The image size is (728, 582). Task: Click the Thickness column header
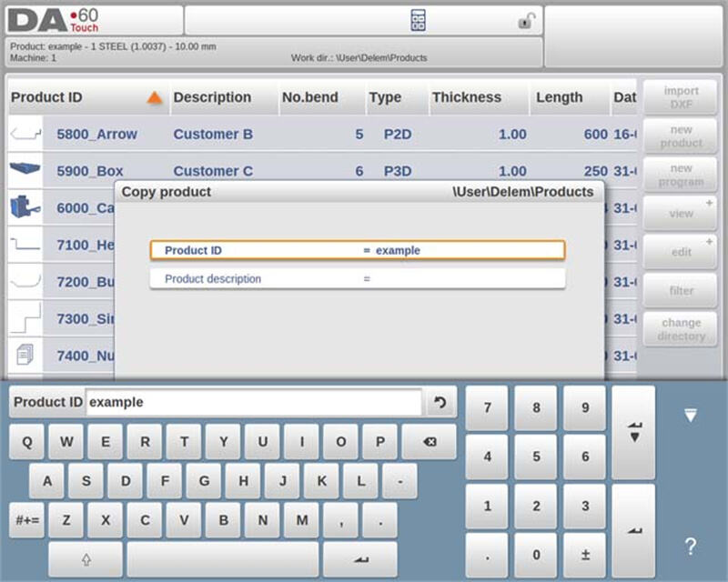466,97
